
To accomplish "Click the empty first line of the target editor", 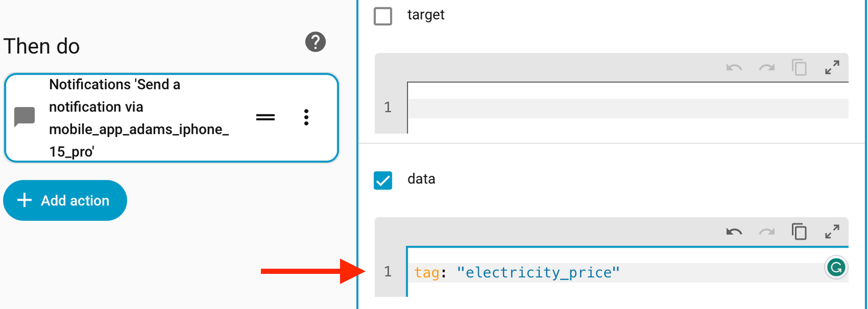I will [x=626, y=108].
